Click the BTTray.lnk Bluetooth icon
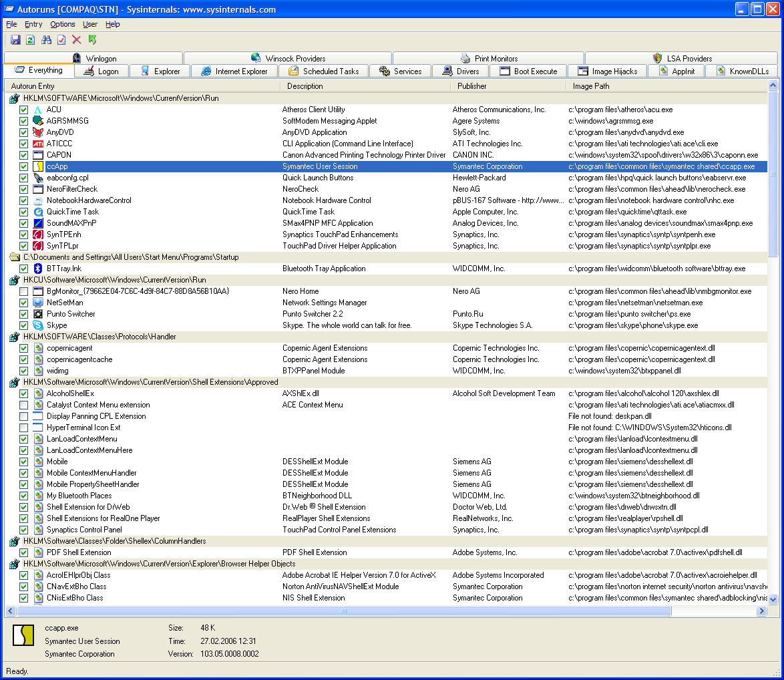The height and width of the screenshot is (680, 784). click(x=38, y=269)
